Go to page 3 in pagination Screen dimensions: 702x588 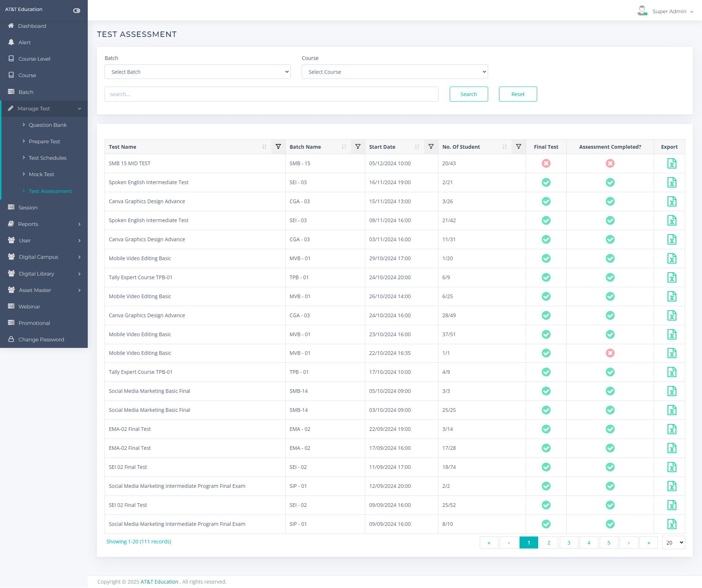pos(569,543)
